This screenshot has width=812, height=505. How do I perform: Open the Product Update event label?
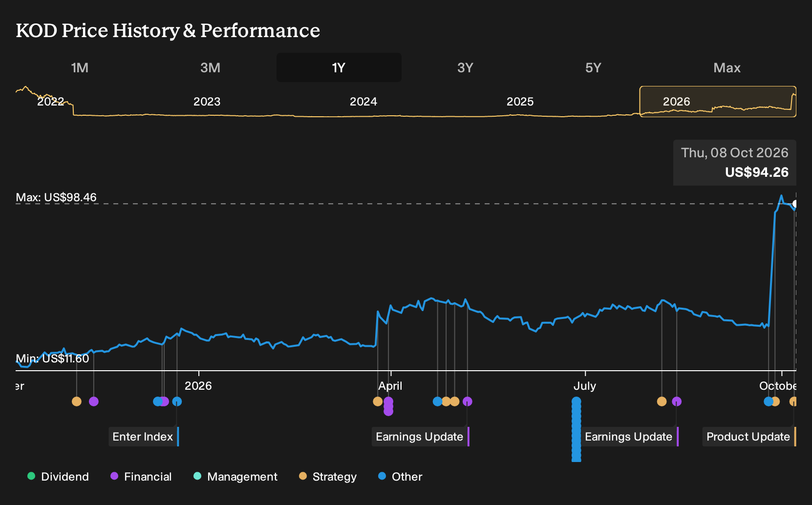click(749, 437)
